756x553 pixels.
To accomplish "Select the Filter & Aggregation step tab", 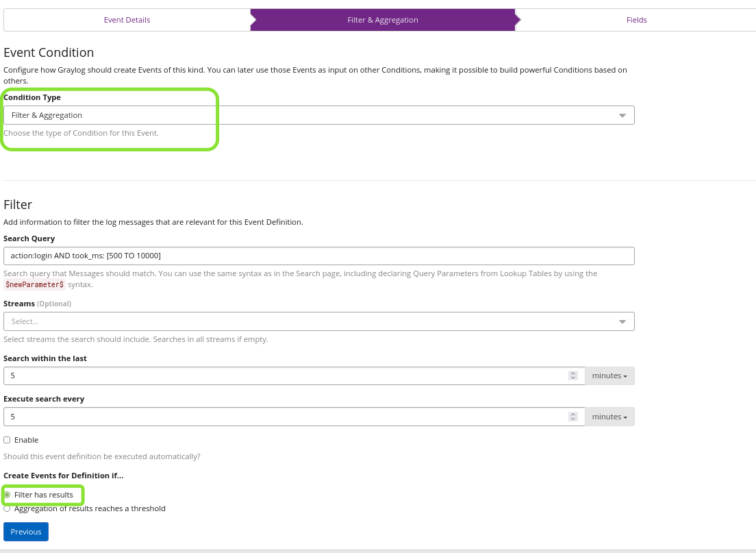I will click(x=383, y=20).
